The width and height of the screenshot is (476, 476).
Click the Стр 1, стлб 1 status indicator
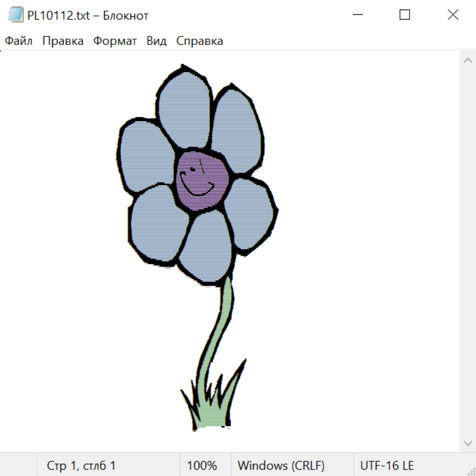[81, 465]
